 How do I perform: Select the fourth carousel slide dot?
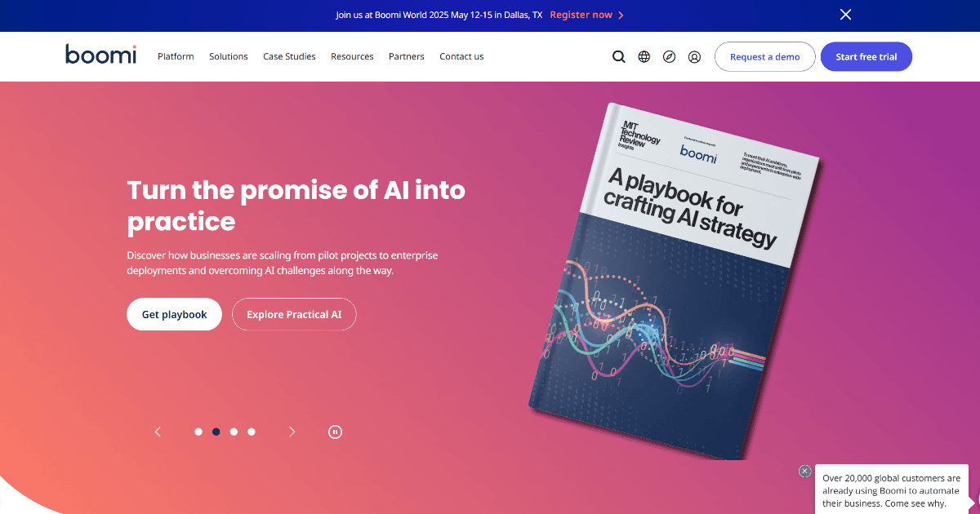(x=252, y=432)
